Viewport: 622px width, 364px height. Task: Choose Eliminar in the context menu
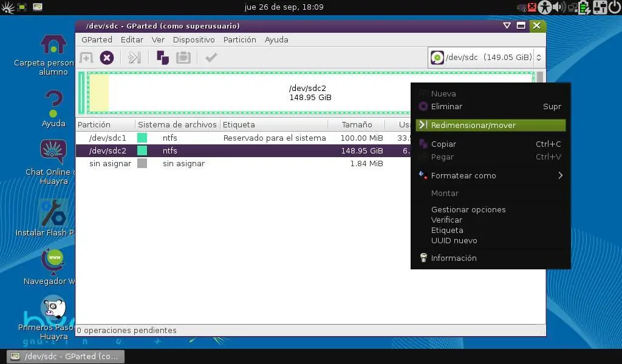[x=491, y=107]
